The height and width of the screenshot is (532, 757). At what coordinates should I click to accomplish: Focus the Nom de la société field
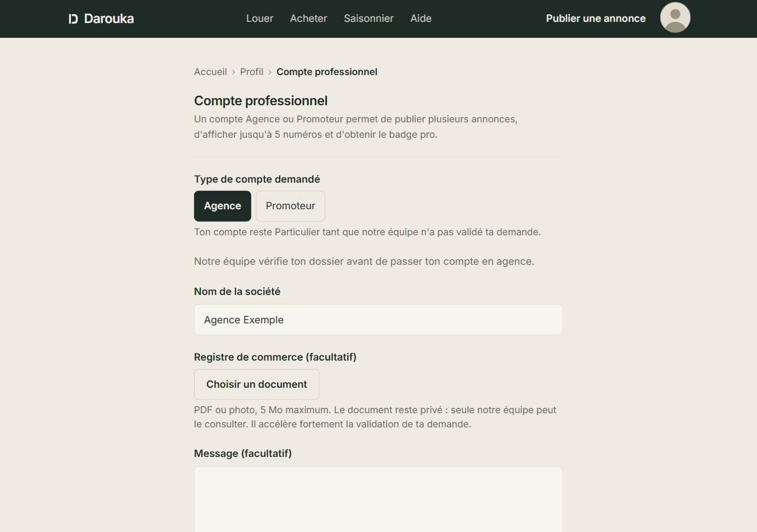point(378,320)
